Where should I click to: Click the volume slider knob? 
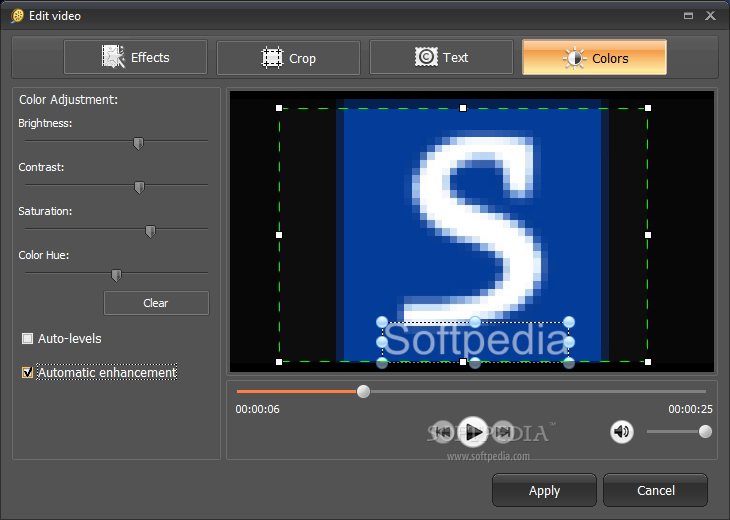pos(705,432)
